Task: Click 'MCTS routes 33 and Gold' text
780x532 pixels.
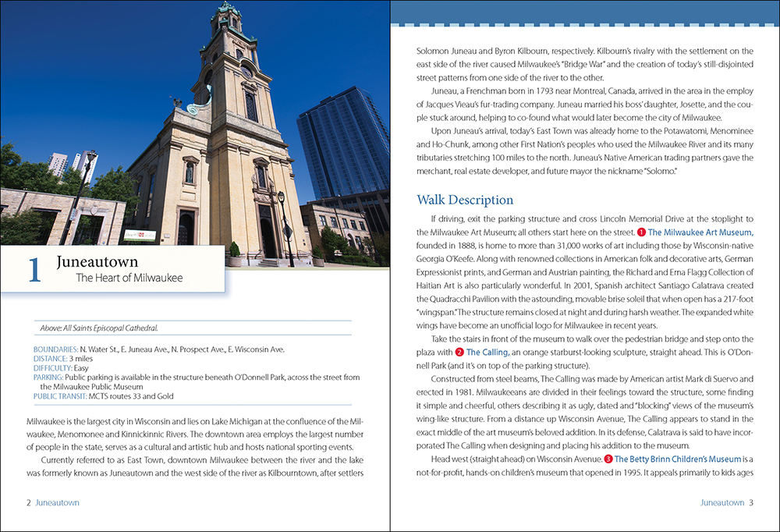Action: point(131,396)
